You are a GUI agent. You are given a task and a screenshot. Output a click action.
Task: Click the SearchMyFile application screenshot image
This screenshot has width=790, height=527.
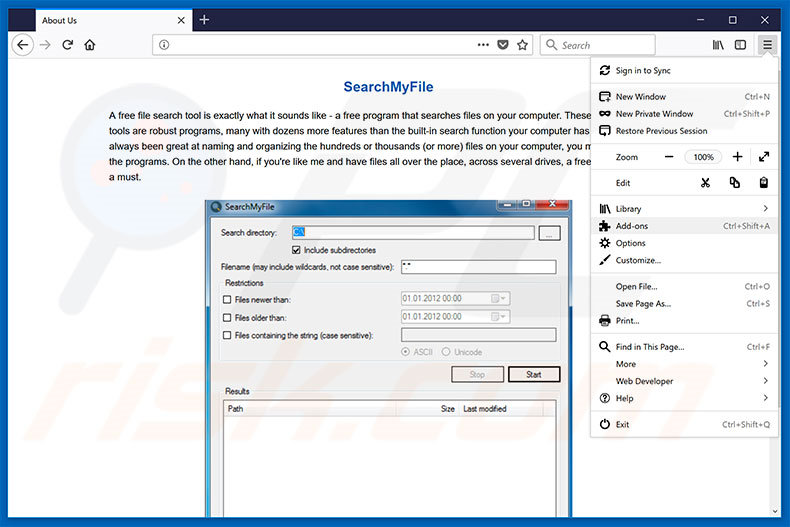[x=388, y=358]
